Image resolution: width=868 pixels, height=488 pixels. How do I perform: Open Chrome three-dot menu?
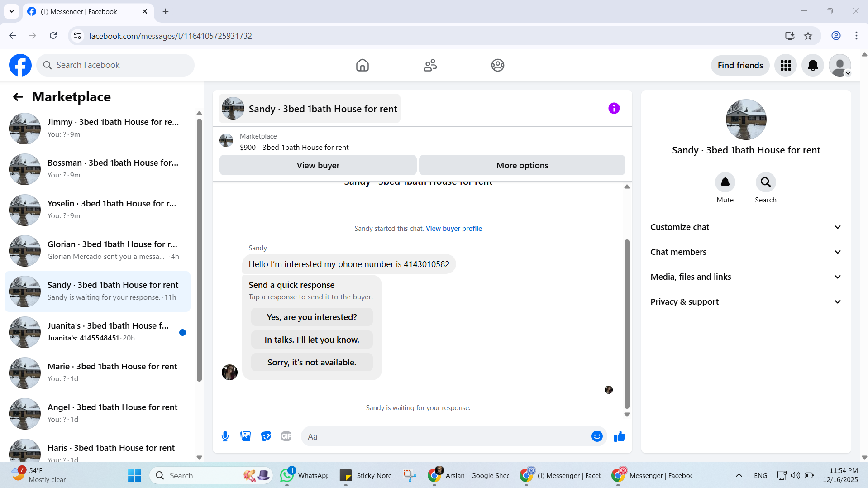click(856, 36)
